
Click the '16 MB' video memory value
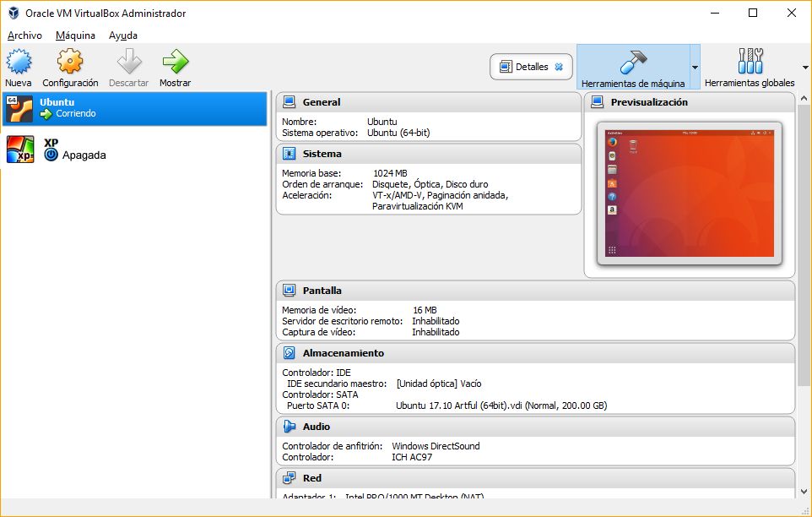[x=425, y=310]
